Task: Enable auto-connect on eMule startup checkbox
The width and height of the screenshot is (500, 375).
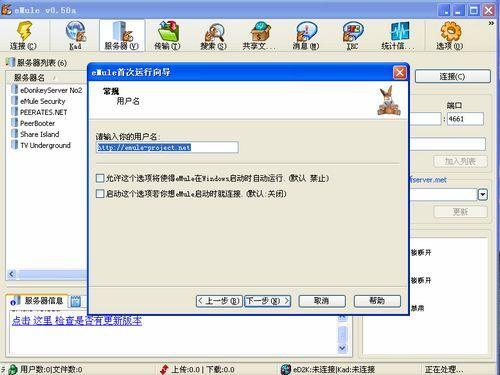Action: 100,193
